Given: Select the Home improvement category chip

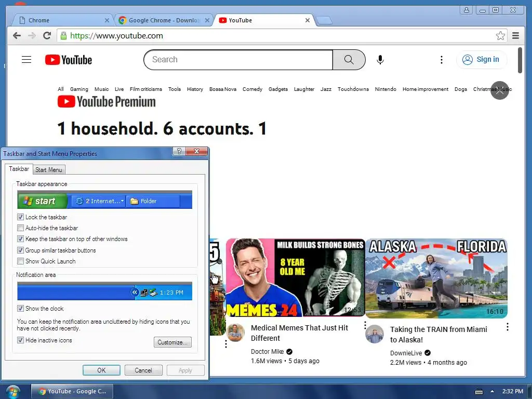Looking at the screenshot, I should coord(425,89).
